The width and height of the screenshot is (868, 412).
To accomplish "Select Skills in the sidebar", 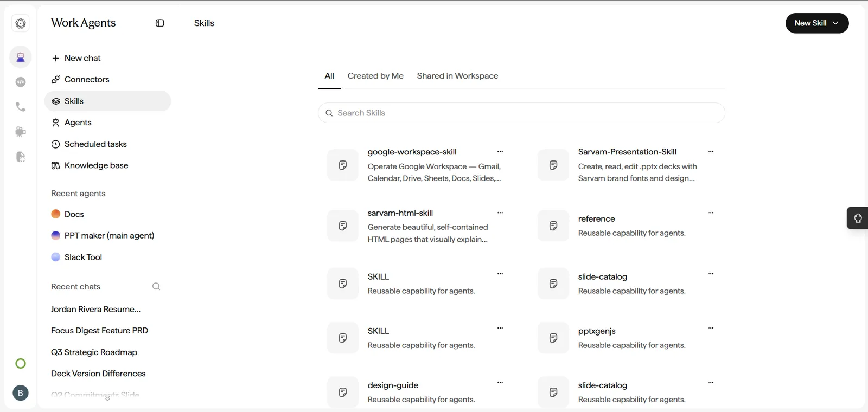I will point(107,101).
